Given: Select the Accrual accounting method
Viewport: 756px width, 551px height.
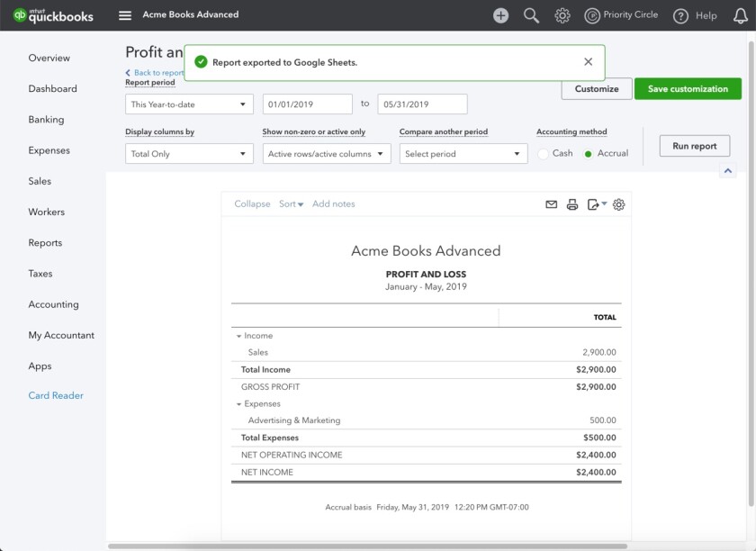Looking at the screenshot, I should 588,154.
